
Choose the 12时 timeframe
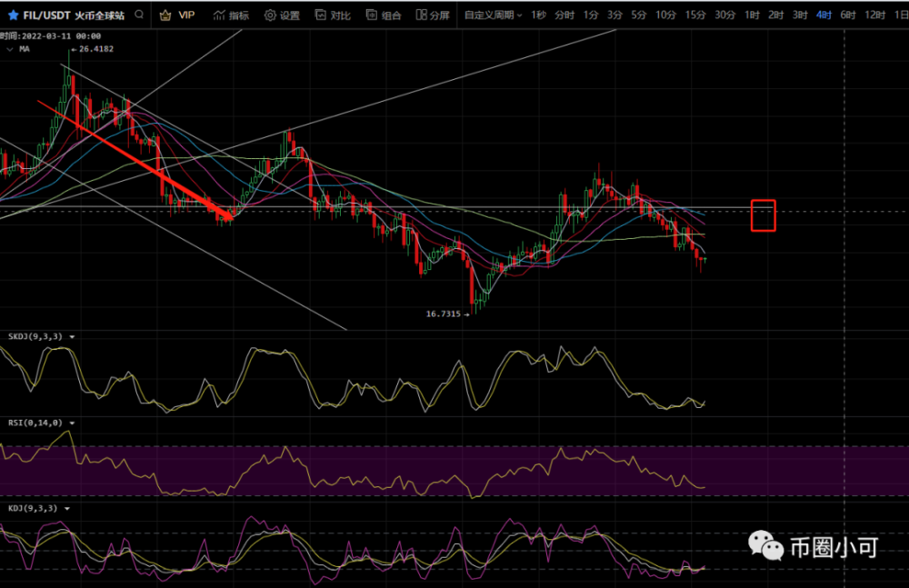point(874,15)
